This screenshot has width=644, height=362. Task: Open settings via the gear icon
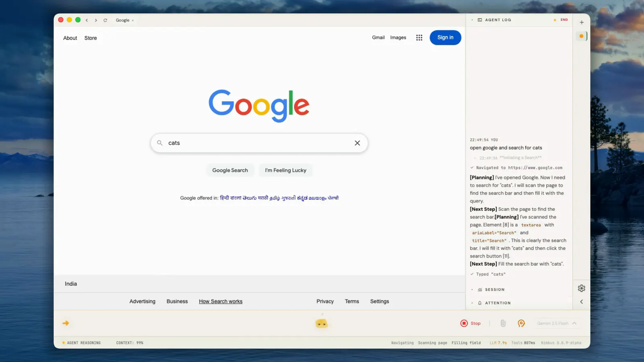(x=582, y=288)
